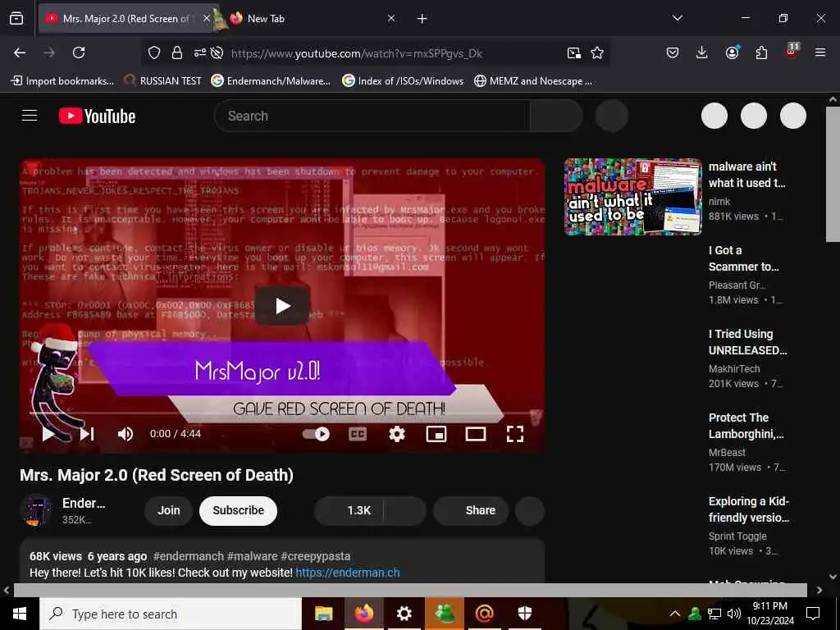Switch to theater mode

tap(476, 434)
